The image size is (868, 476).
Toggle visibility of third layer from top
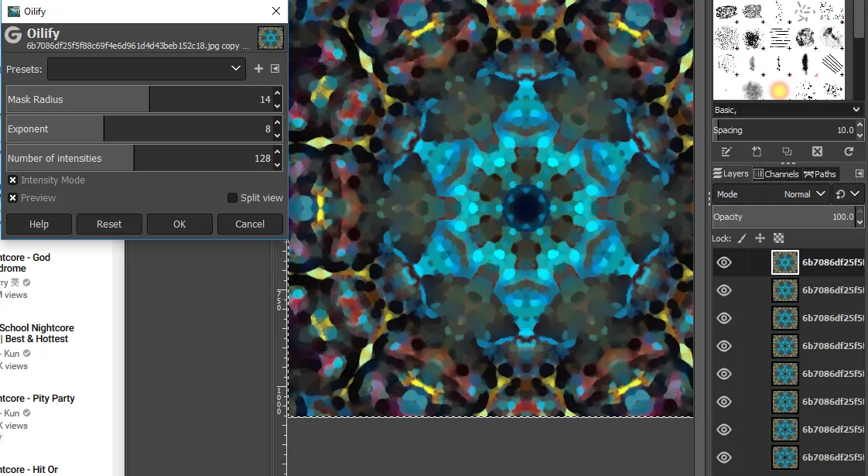point(724,318)
